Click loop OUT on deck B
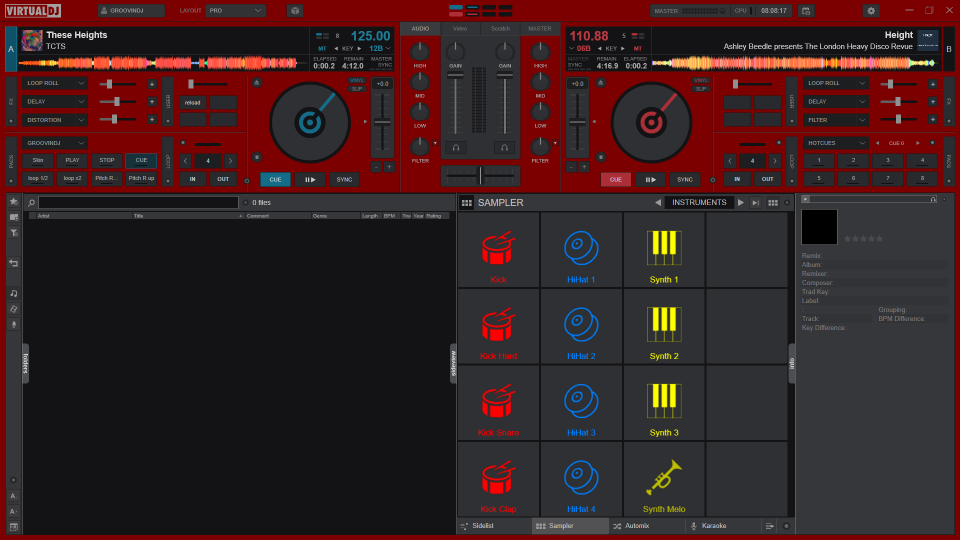Viewport: 960px width, 540px height. 767,179
